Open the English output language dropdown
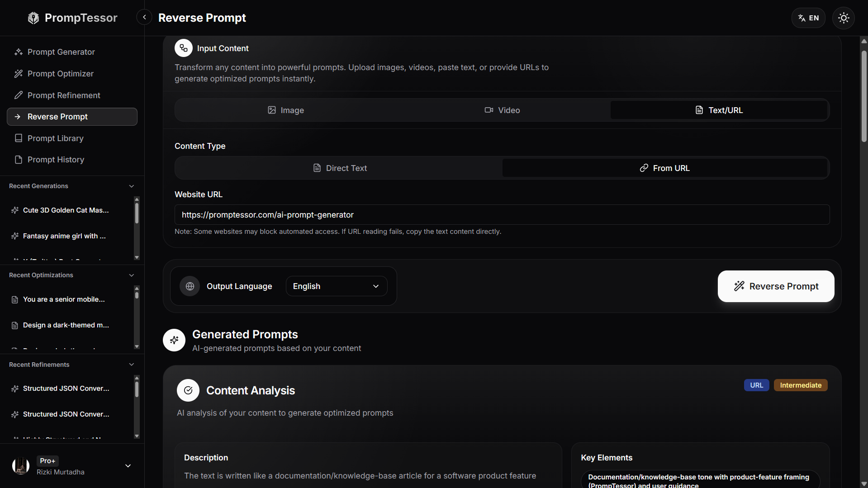Viewport: 868px width, 488px height. point(337,286)
